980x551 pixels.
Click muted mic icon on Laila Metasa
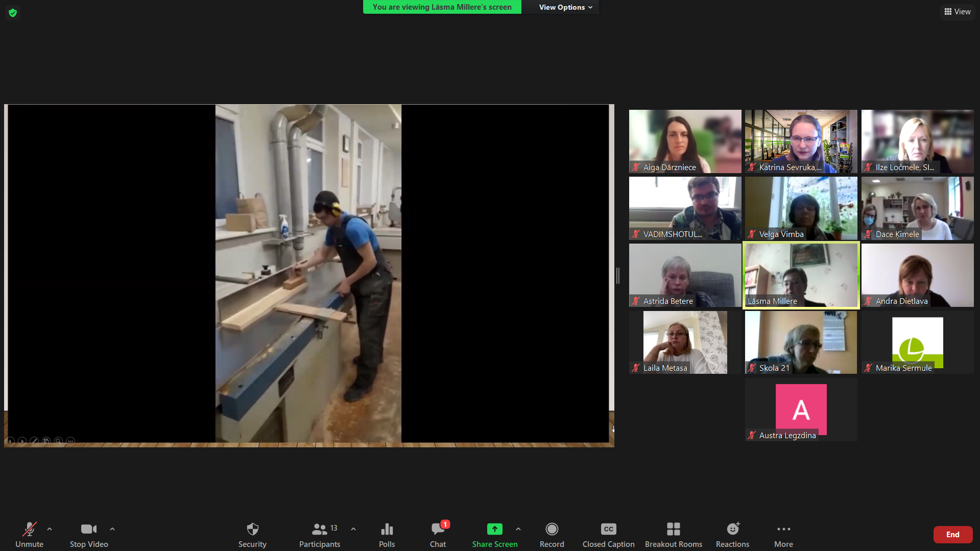636,368
